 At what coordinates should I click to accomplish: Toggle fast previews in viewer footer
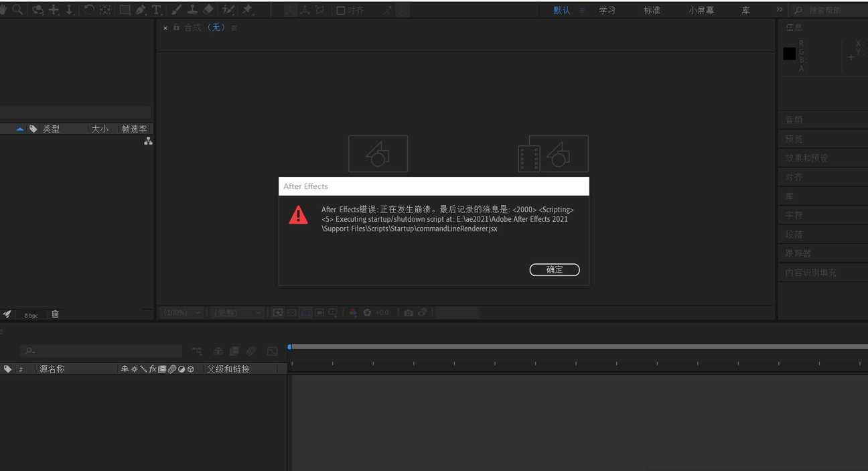pyautogui.click(x=278, y=313)
